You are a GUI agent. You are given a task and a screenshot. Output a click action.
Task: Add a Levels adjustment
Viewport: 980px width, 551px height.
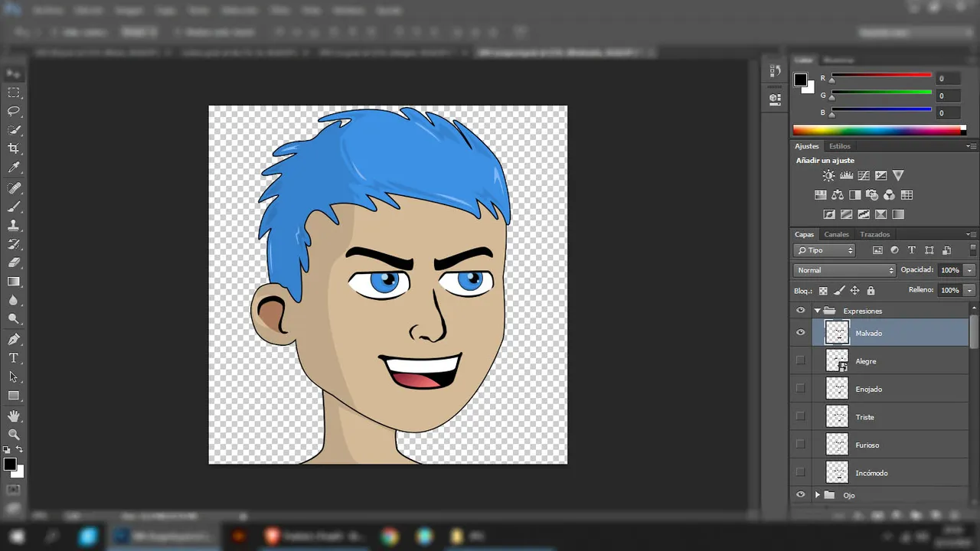click(846, 175)
